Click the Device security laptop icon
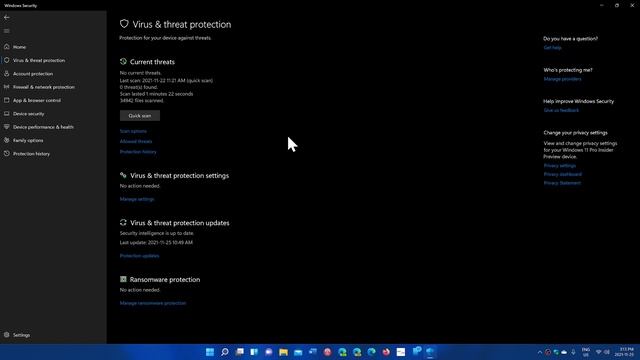The height and width of the screenshot is (360, 640). pyautogui.click(x=7, y=113)
